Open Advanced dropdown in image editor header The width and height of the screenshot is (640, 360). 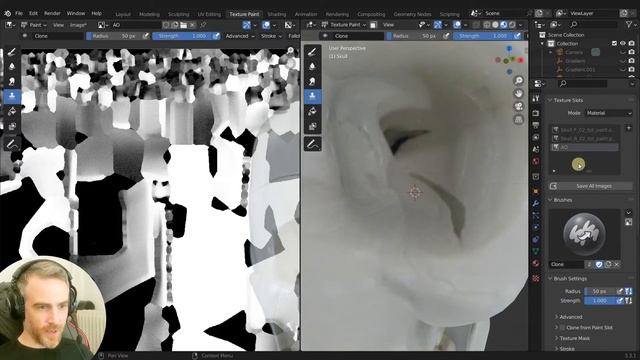point(240,36)
